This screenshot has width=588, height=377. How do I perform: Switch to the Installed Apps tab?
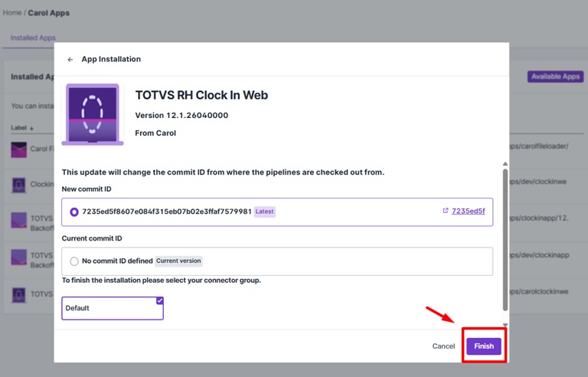33,38
